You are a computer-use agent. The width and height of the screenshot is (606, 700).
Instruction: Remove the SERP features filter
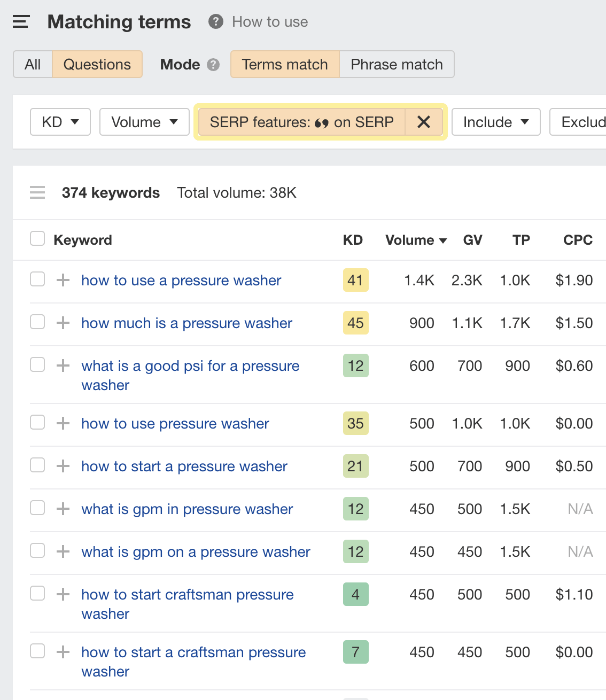pos(424,122)
